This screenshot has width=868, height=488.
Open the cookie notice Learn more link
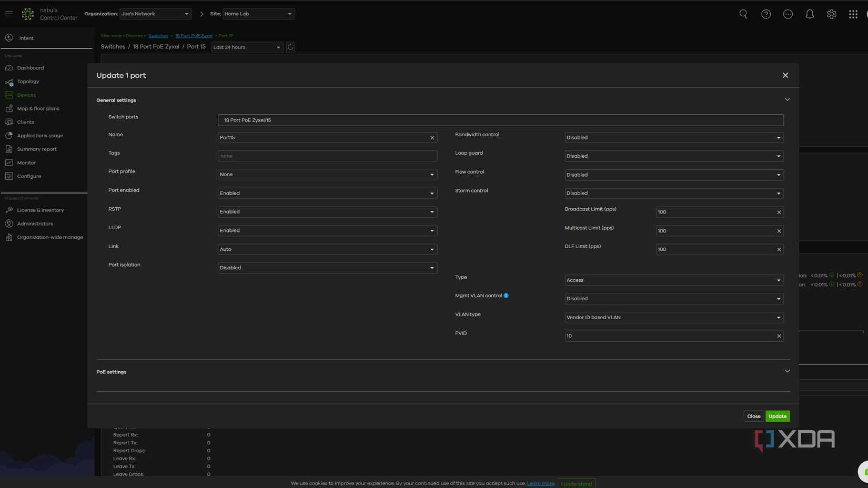(x=540, y=483)
